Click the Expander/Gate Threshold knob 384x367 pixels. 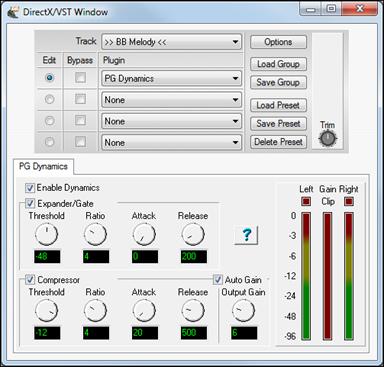tap(47, 234)
